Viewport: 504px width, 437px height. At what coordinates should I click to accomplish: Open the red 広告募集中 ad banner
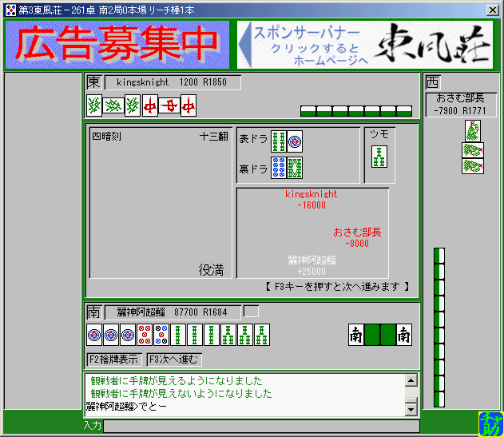coord(117,45)
